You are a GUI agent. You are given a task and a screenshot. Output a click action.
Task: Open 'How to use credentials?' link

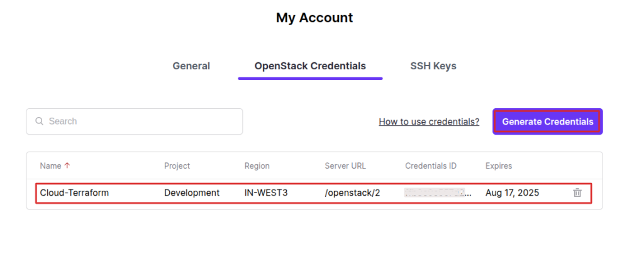(429, 121)
